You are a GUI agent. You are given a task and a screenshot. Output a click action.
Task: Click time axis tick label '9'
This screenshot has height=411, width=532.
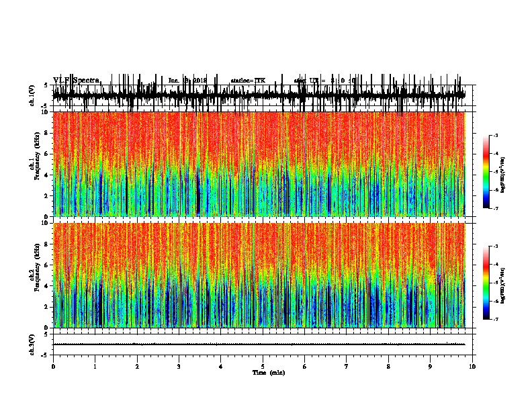pyautogui.click(x=430, y=367)
